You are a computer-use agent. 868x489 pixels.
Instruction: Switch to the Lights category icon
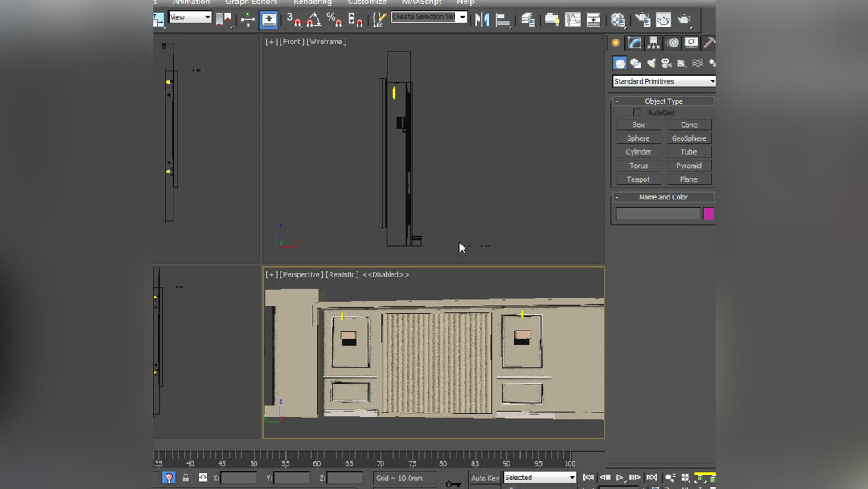652,63
